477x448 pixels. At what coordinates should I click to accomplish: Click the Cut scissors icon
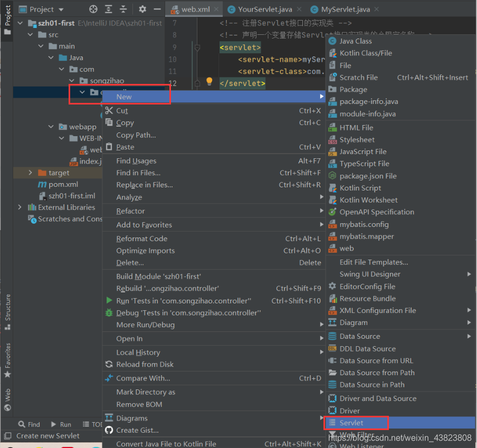click(109, 110)
